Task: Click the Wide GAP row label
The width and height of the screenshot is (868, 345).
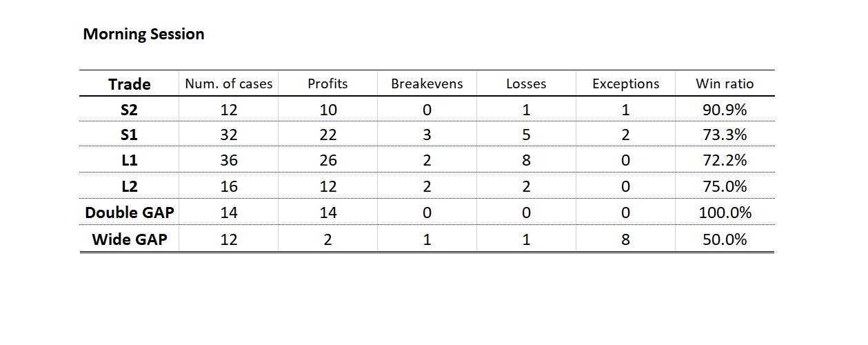Action: click(129, 239)
